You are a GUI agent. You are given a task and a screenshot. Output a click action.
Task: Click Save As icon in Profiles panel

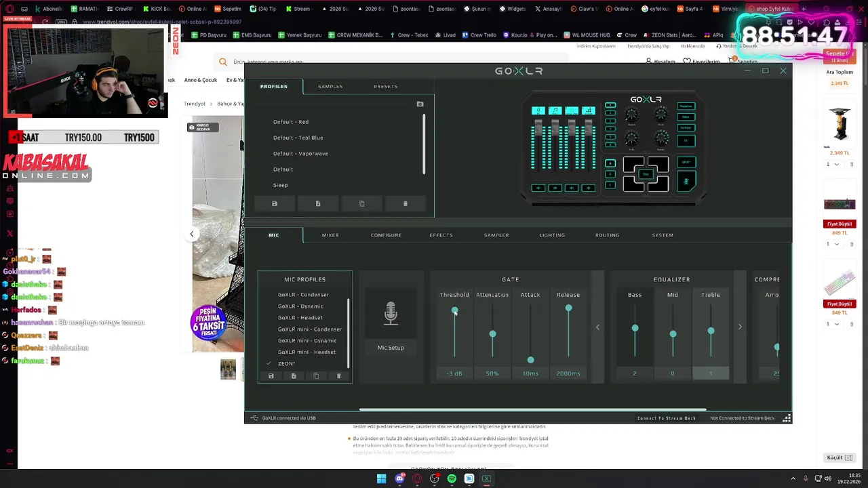[318, 203]
